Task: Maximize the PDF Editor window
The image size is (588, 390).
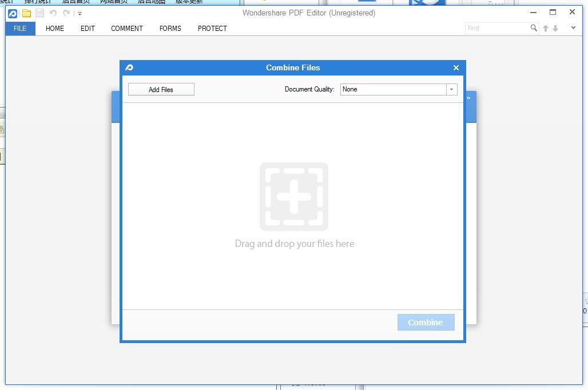Action: [553, 13]
